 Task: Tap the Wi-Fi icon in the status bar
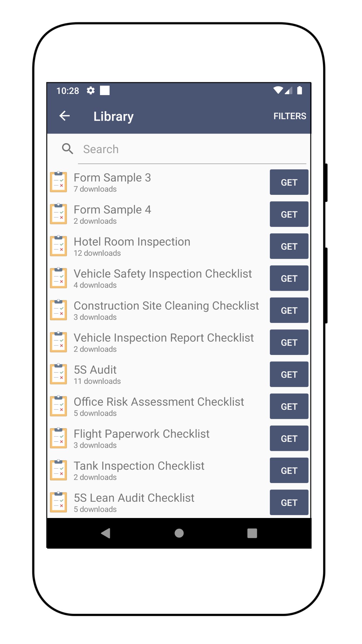click(279, 91)
